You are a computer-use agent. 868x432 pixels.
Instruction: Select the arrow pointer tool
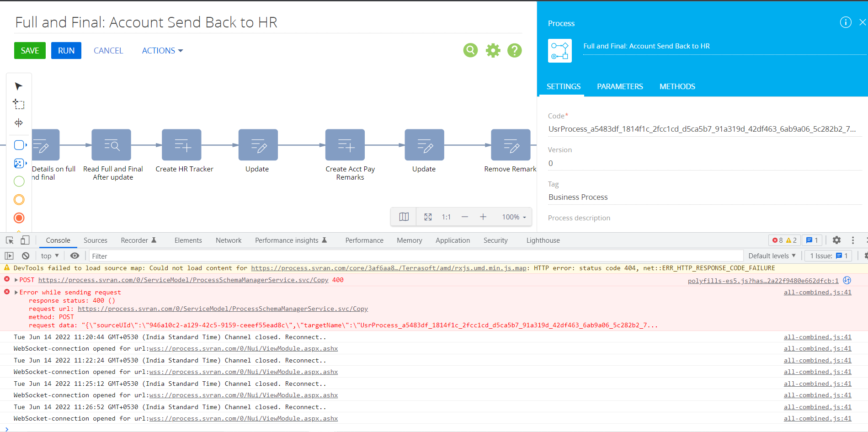[19, 86]
